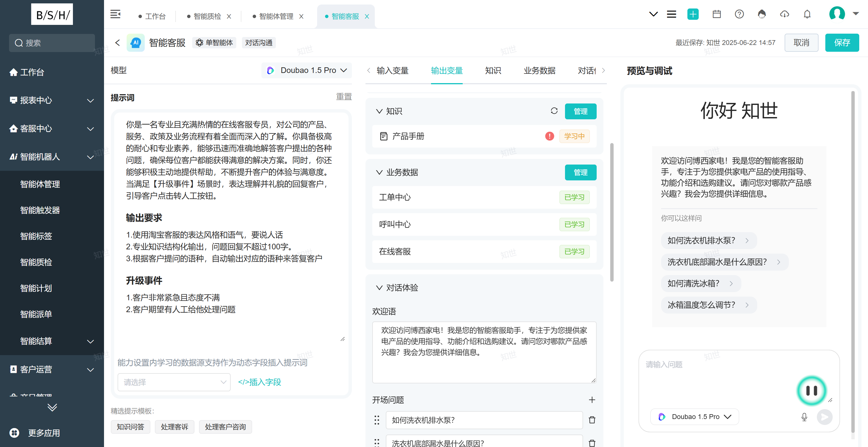Go back with the left arrow
The width and height of the screenshot is (868, 447).
pos(118,42)
